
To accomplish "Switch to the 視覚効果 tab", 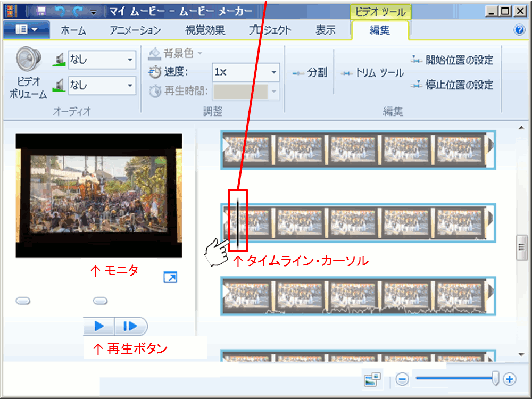I will point(205,30).
